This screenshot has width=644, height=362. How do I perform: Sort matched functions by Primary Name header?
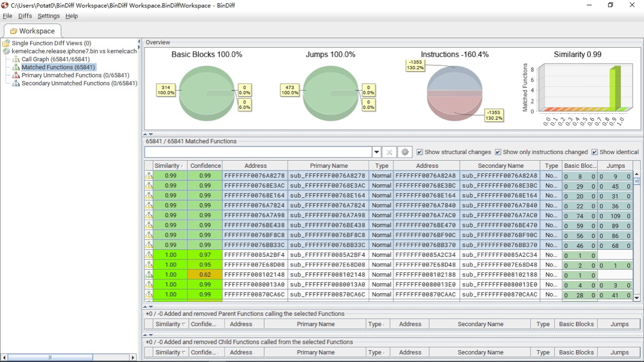click(x=328, y=166)
